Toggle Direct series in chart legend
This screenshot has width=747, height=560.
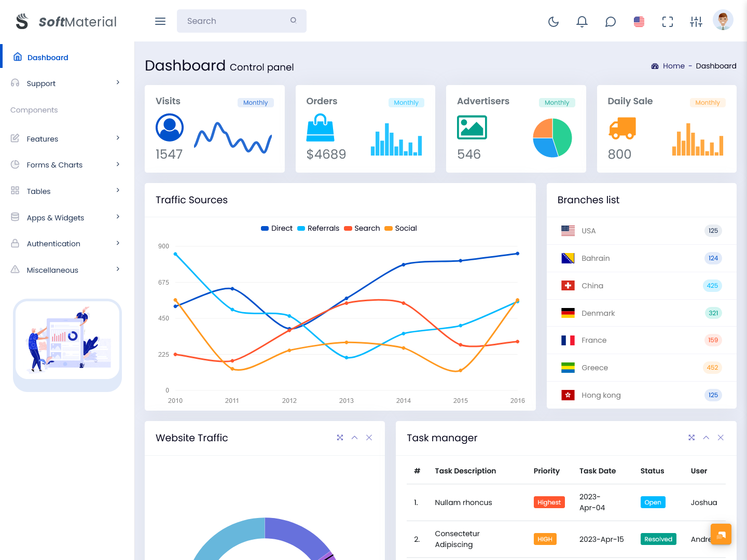click(x=277, y=228)
